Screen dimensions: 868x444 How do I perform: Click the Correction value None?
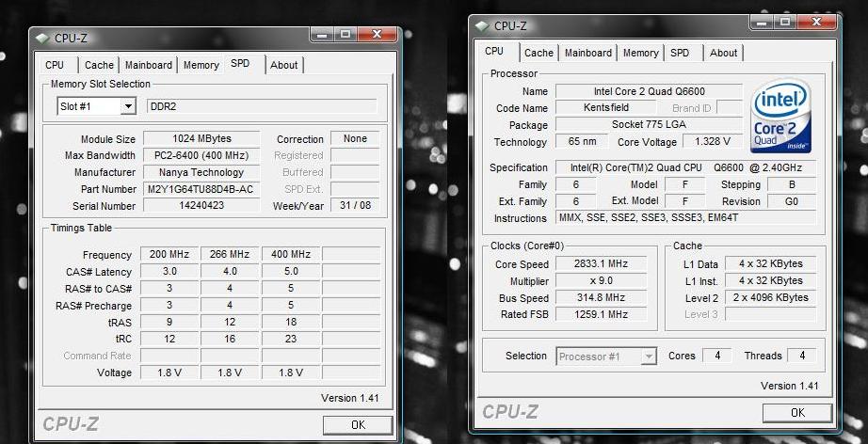[355, 138]
